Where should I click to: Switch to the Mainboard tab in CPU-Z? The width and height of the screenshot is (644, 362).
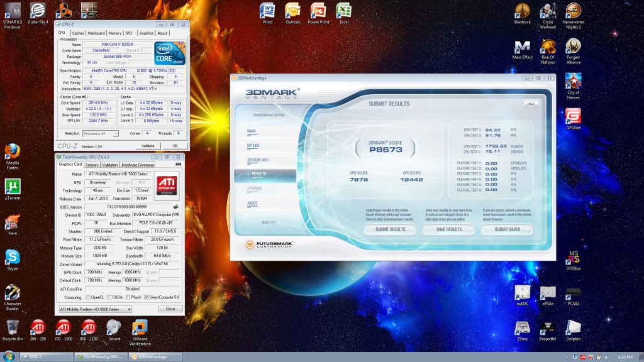(x=96, y=33)
